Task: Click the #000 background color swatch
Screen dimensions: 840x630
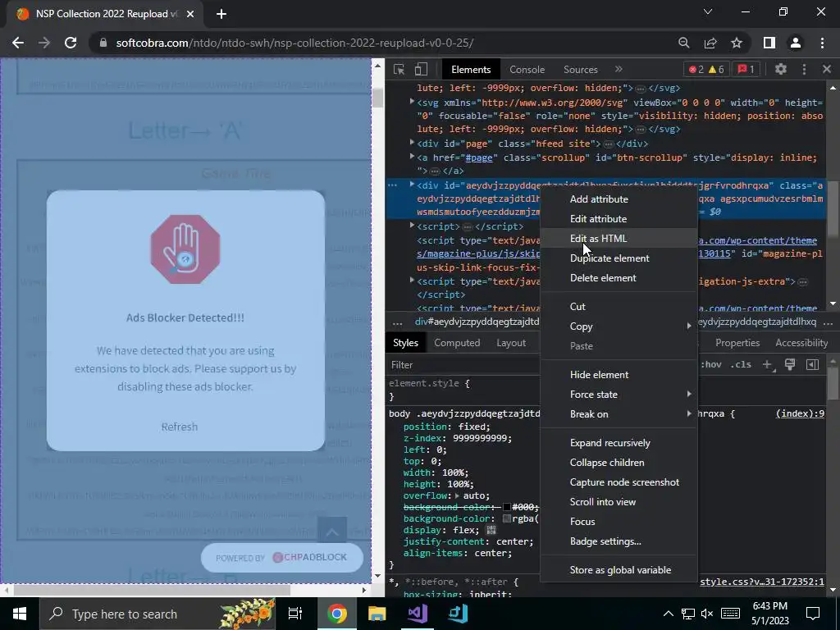Action: [x=507, y=507]
